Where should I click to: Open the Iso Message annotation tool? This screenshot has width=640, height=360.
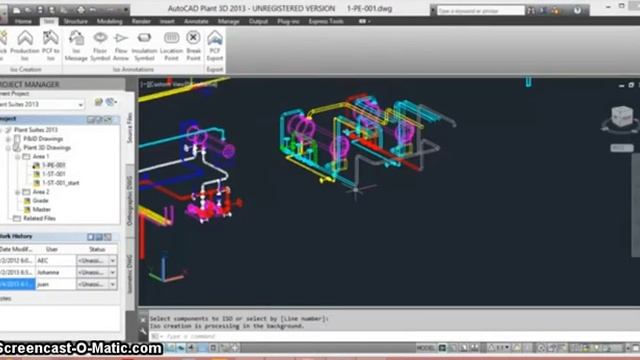(x=76, y=46)
